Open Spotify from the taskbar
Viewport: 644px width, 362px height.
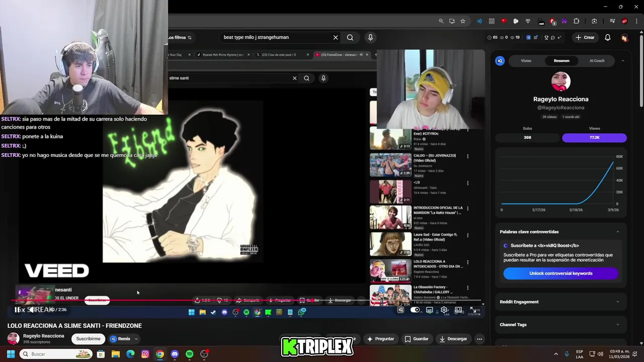[x=189, y=354]
